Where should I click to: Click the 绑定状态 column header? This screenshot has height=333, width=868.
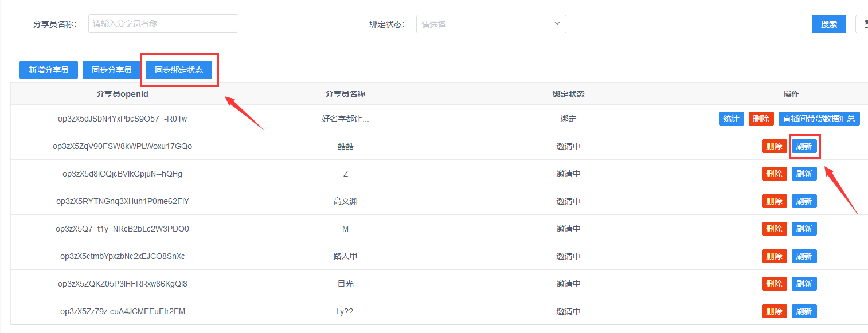(x=568, y=94)
